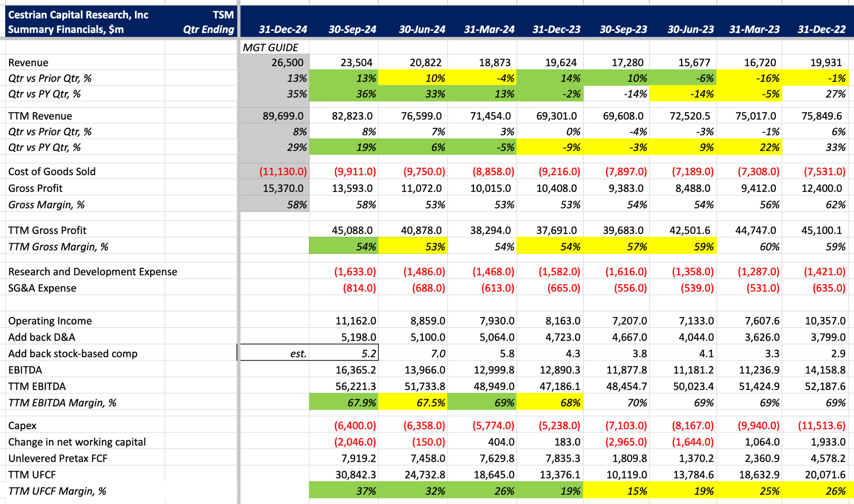This screenshot has width=854, height=504.
Task: Click the 30-Sep-24 column header
Action: 352,29
